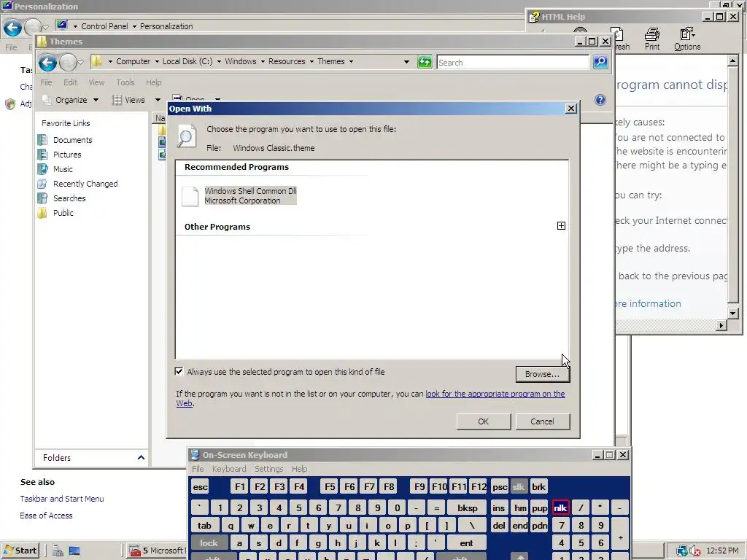747x560 pixels.
Task: Click Back arrow in Themes window
Action: 47,62
